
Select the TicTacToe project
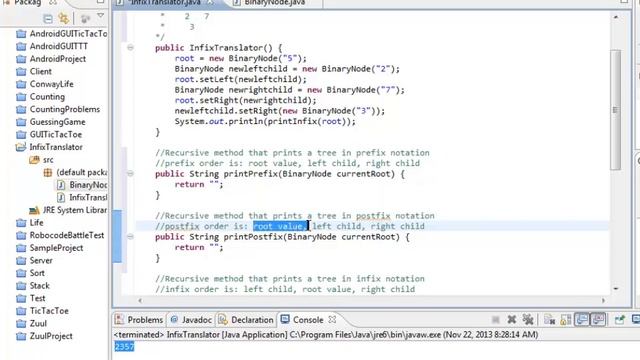point(42,311)
